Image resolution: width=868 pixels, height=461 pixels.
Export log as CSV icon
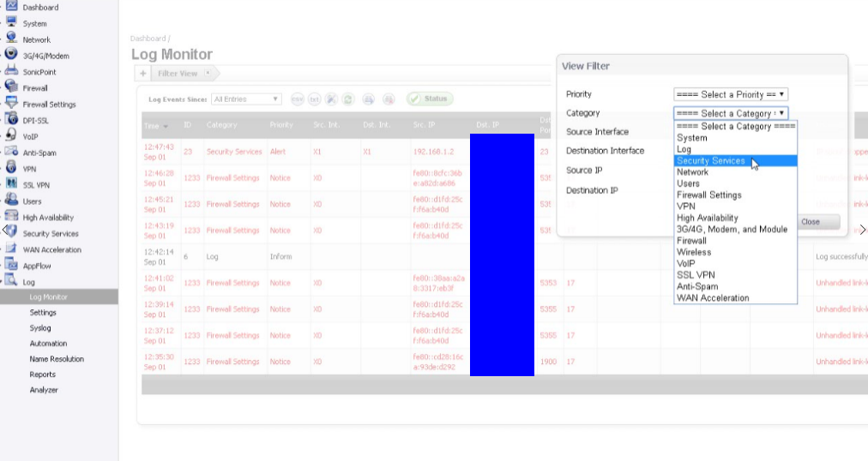[298, 99]
